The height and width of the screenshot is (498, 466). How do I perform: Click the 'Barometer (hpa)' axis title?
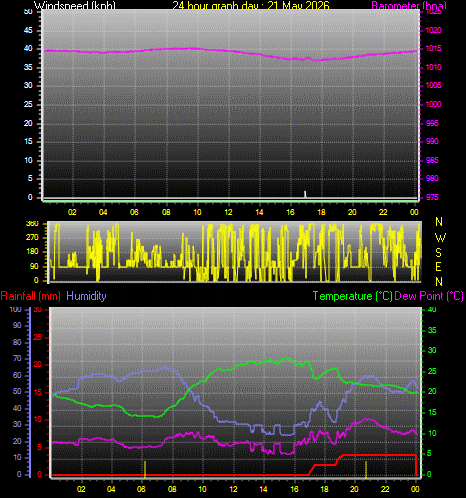click(x=409, y=5)
